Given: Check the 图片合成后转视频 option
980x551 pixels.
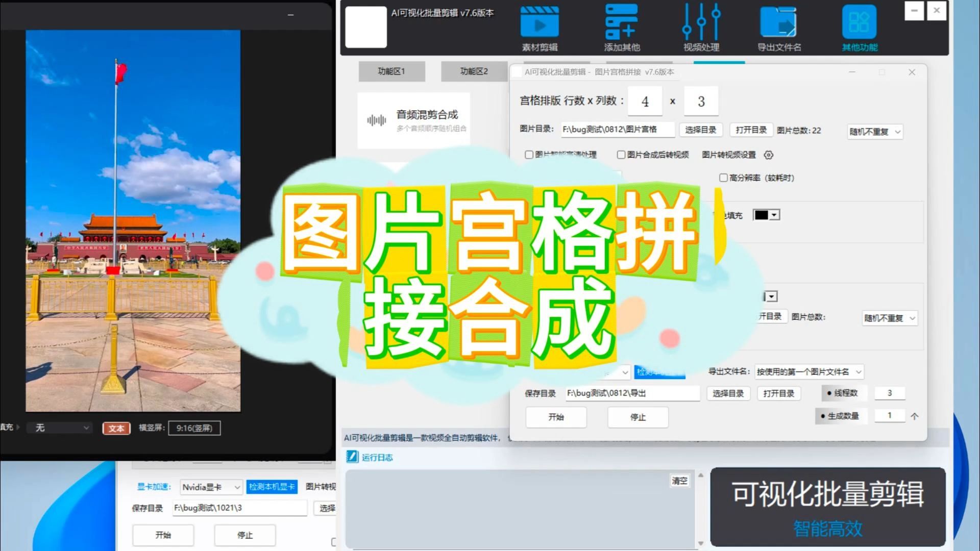Looking at the screenshot, I should click(x=621, y=155).
